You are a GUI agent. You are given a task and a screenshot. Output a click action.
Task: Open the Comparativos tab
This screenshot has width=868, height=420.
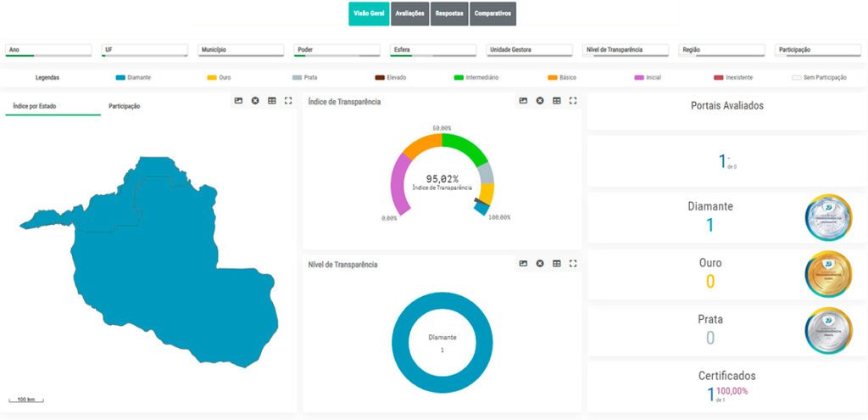pos(492,14)
